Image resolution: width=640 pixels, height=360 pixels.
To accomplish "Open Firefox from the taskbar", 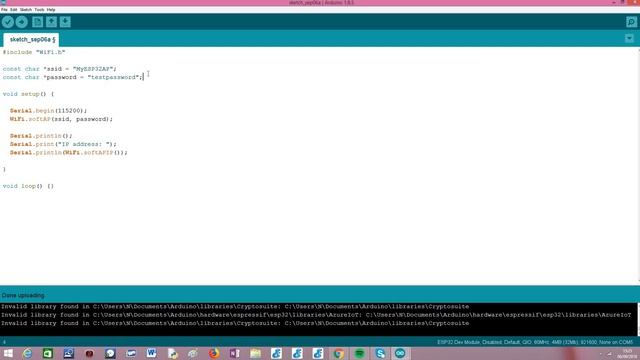I will pos(214,353).
